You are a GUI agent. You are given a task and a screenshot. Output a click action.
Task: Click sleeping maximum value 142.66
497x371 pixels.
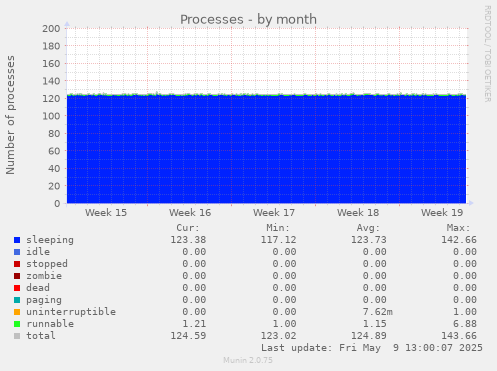pyautogui.click(x=459, y=240)
